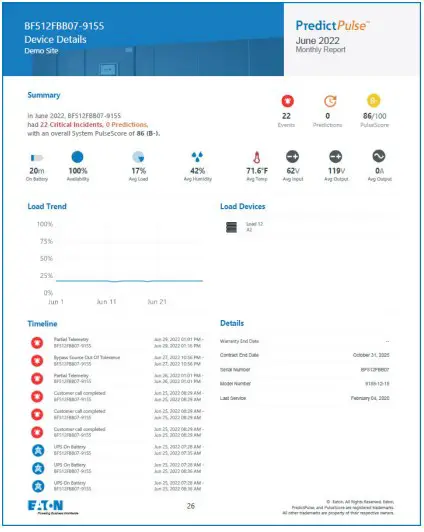Click the '71.6°F' Avg Temp value
Viewport: 424px width, 532px height.
click(x=257, y=171)
